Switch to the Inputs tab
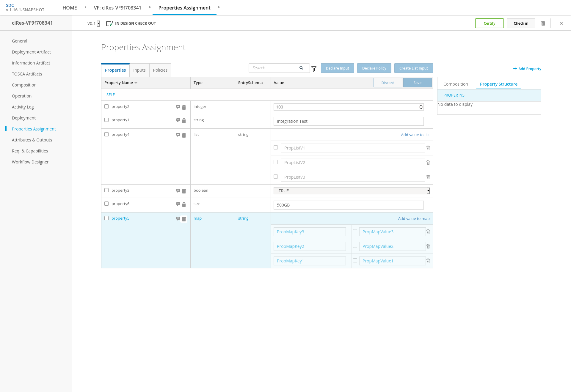This screenshot has height=392, width=571. pos(139,70)
